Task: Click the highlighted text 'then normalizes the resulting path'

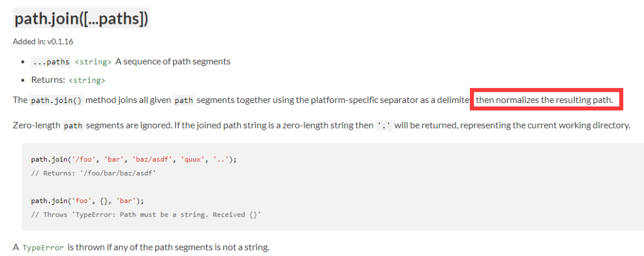Action: 547,99
